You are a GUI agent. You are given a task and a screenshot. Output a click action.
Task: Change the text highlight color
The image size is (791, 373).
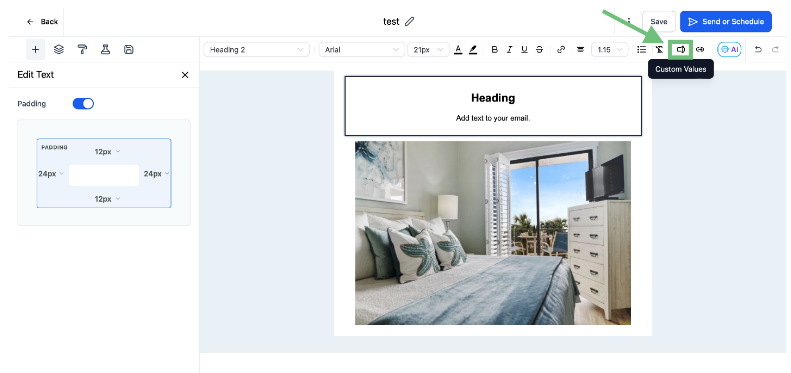point(473,49)
